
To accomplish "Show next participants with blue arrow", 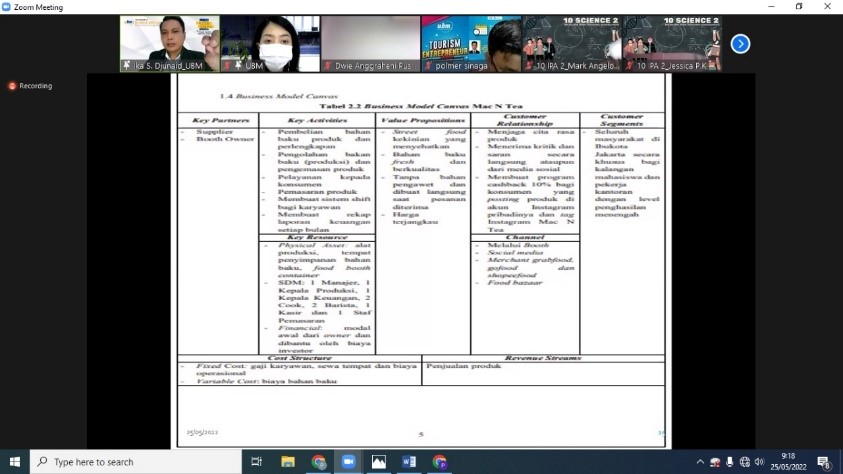I will [x=740, y=44].
